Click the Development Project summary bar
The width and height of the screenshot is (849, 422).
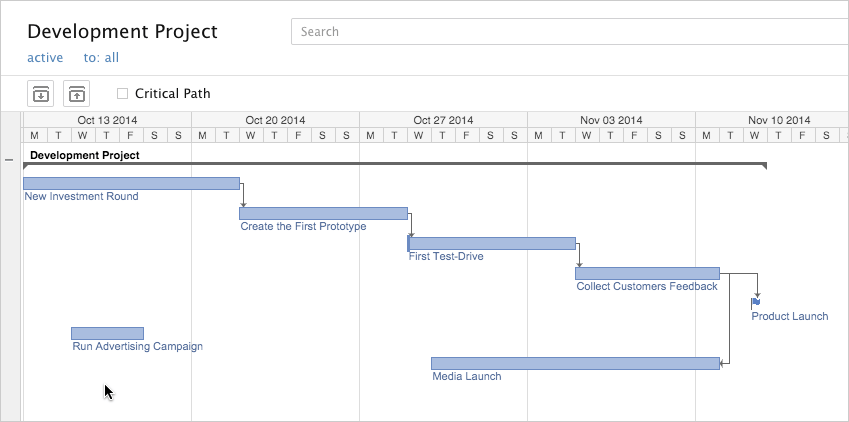[395, 165]
